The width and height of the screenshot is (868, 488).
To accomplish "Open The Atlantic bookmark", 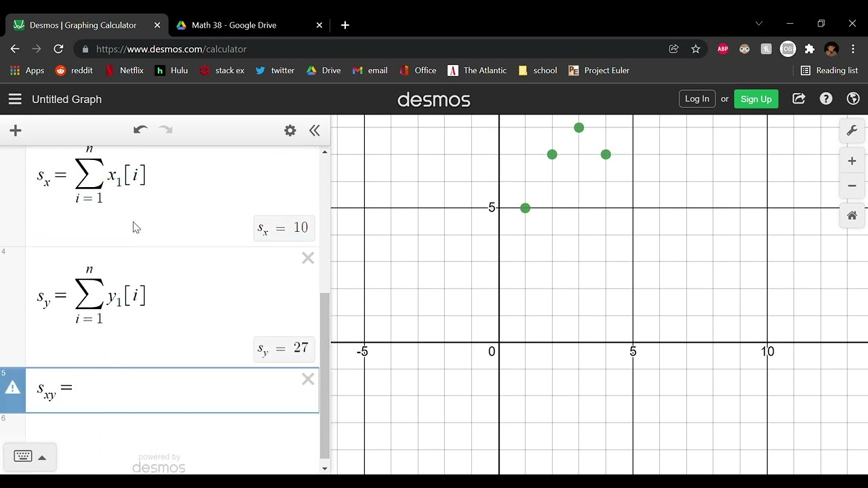I will [x=477, y=70].
